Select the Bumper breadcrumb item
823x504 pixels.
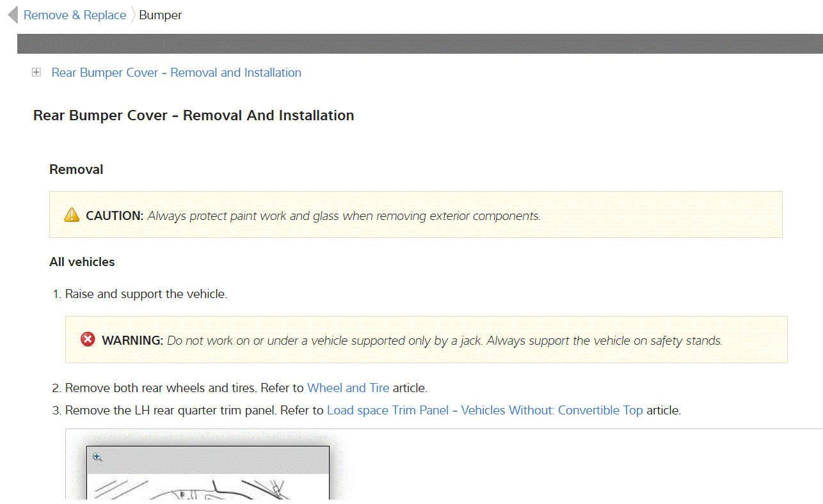[161, 15]
